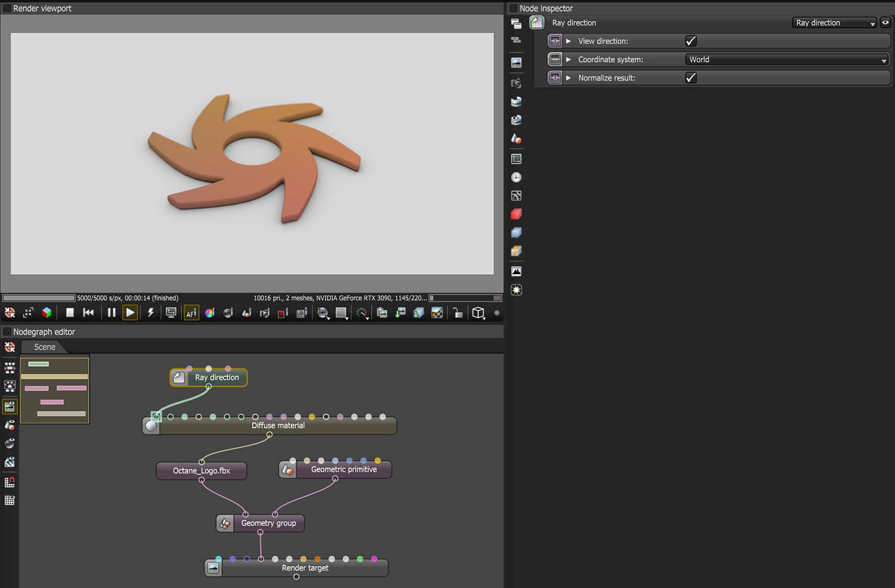
Task: Expand the View direction row arrow
Action: click(x=569, y=41)
